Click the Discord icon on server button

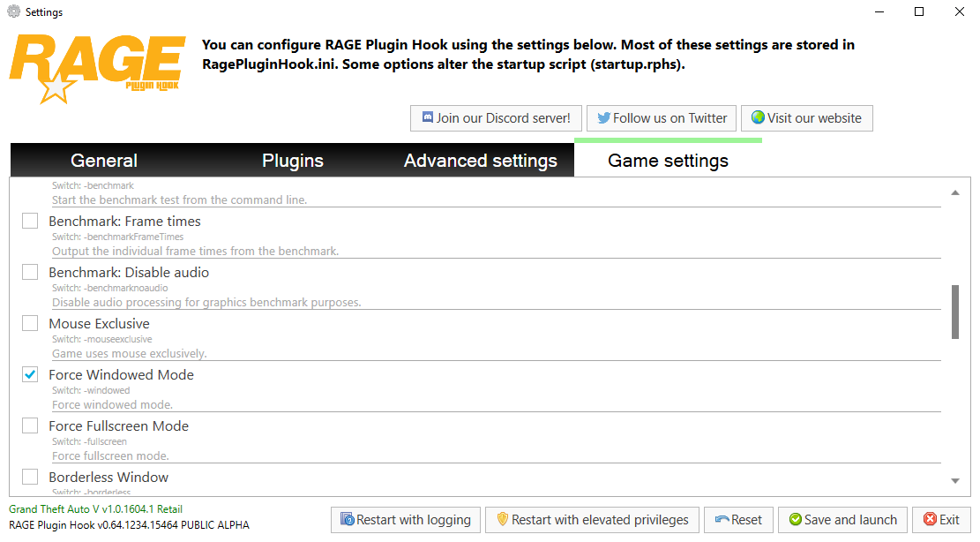pyautogui.click(x=428, y=117)
